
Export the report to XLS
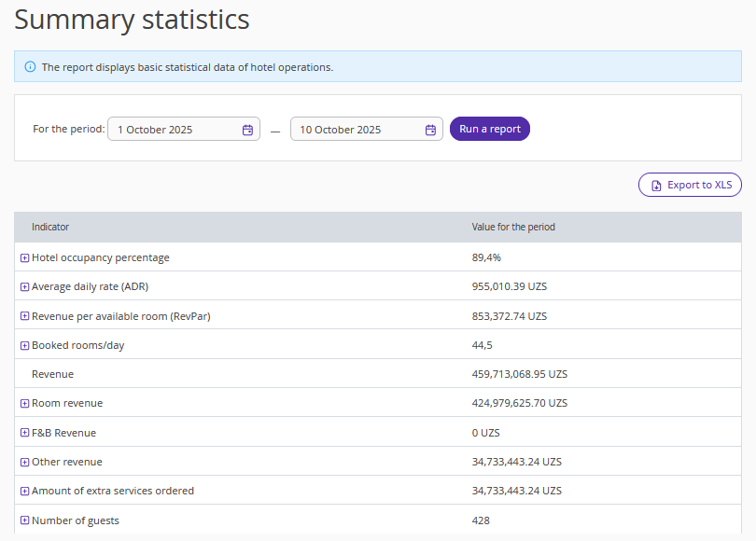tap(690, 185)
